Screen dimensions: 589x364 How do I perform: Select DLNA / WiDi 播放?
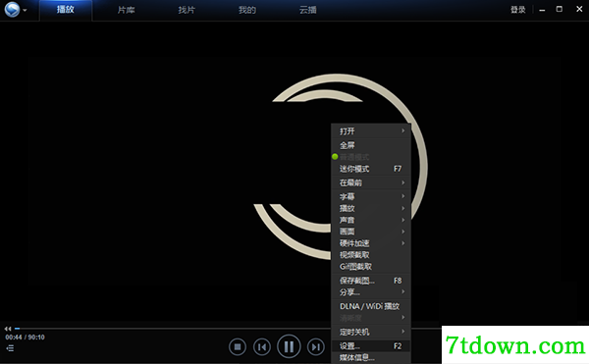(x=371, y=306)
